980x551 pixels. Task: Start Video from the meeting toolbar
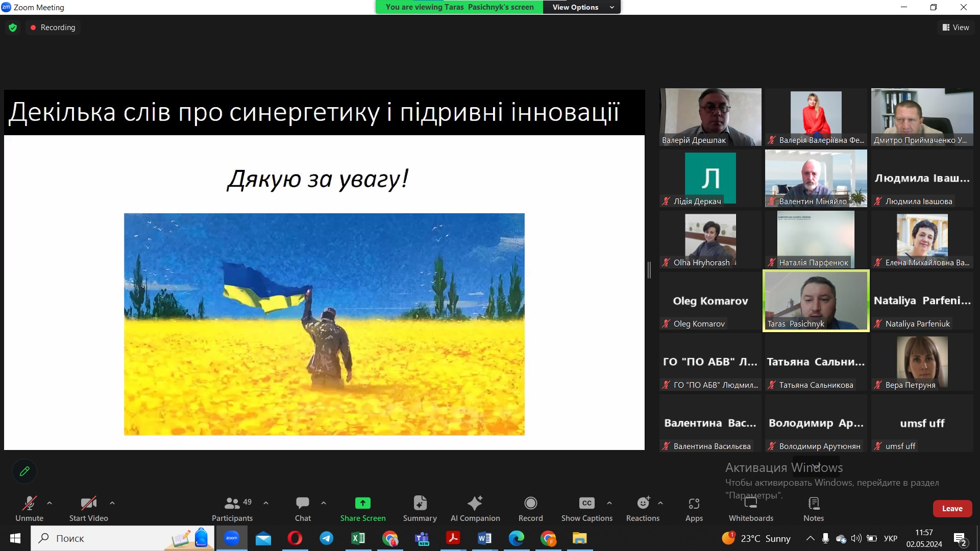(88, 509)
